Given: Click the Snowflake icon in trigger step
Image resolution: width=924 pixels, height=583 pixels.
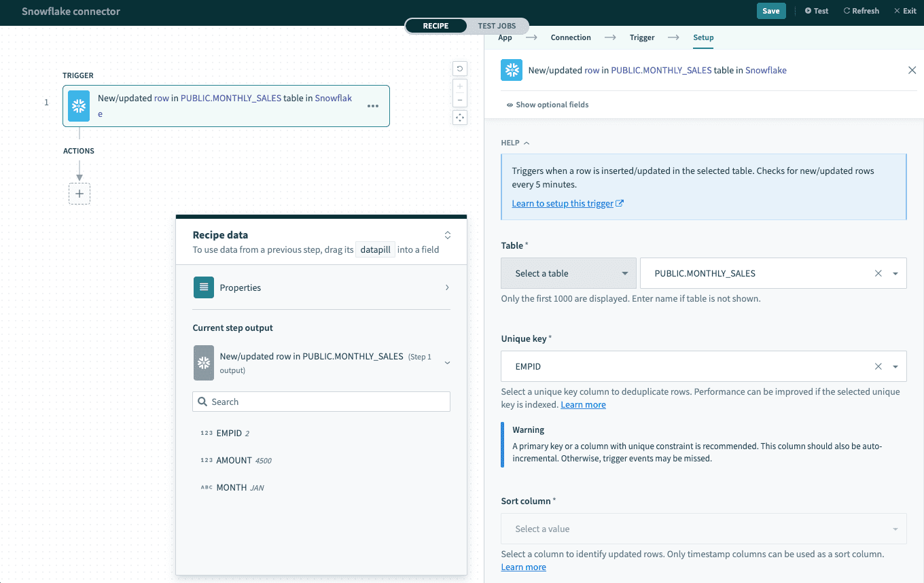Looking at the screenshot, I should pos(79,106).
